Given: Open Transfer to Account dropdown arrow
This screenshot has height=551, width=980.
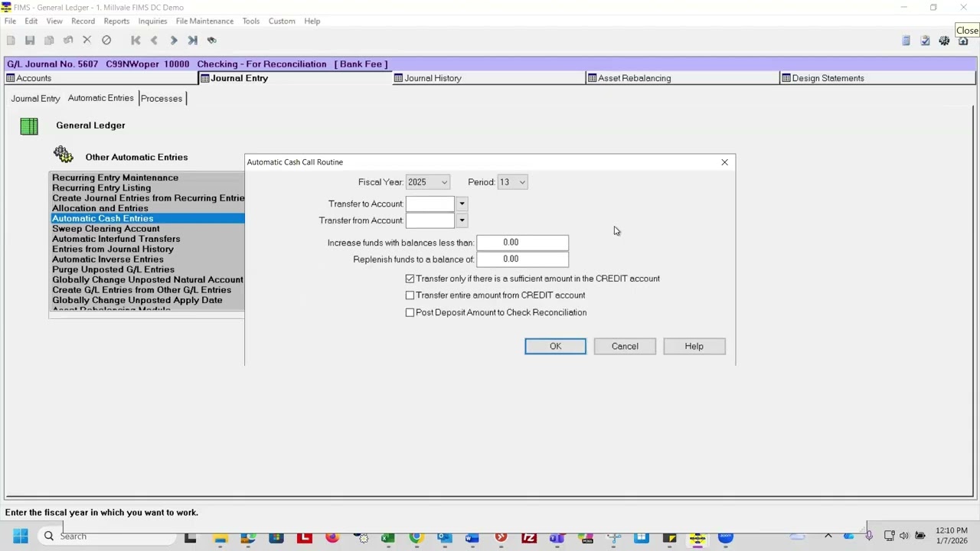Looking at the screenshot, I should coord(462,204).
